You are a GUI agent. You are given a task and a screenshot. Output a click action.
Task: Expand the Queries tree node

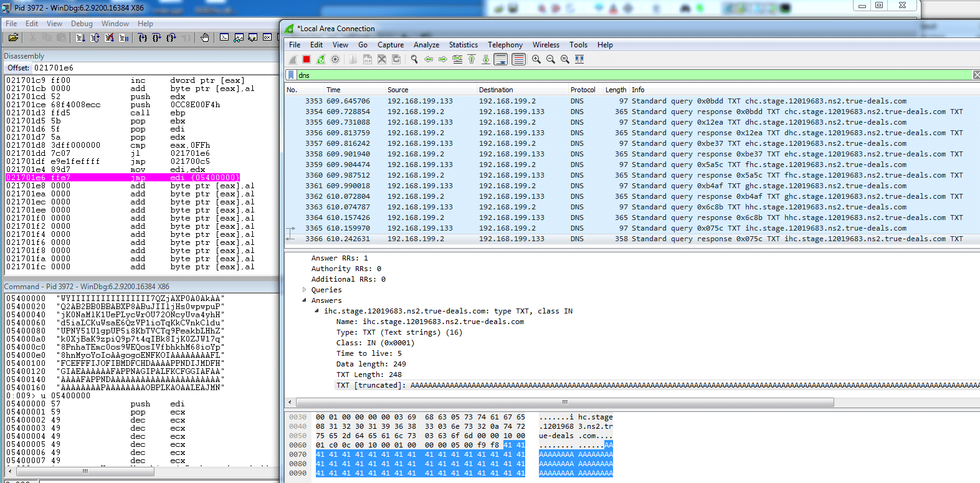tap(305, 290)
